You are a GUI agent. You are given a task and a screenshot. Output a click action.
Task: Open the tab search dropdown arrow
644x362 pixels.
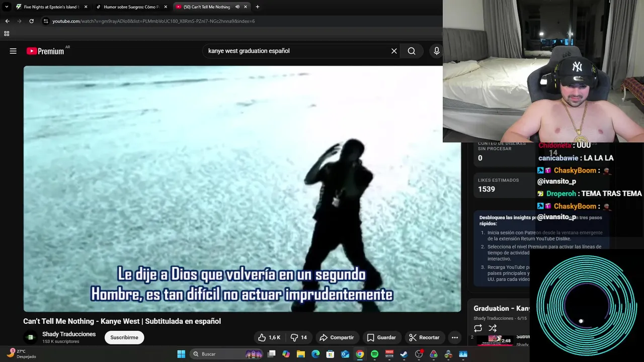point(7,7)
